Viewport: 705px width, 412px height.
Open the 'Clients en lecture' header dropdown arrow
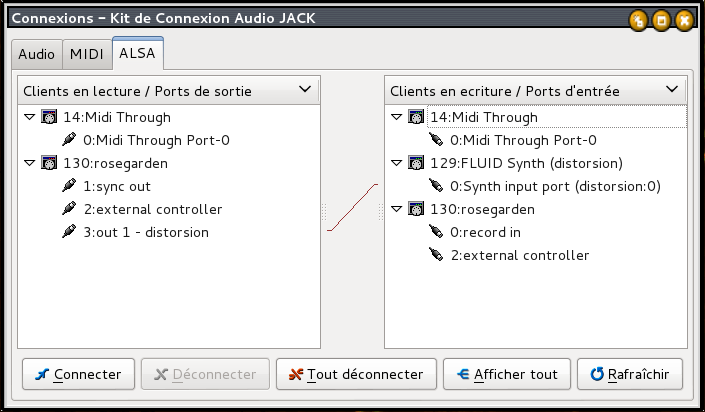point(305,90)
